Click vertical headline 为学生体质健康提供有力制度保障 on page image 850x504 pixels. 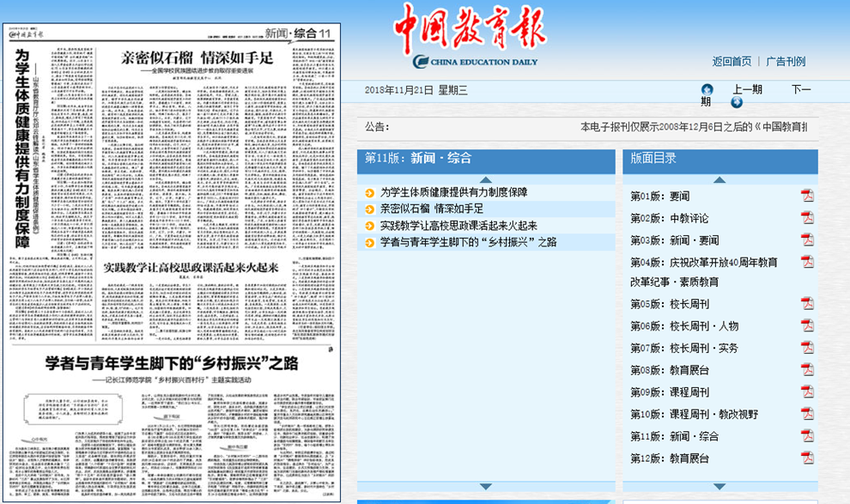[21, 148]
